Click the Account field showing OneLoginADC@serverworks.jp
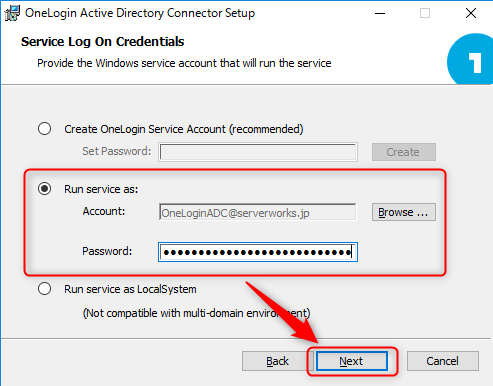This screenshot has width=493, height=386. (x=258, y=212)
